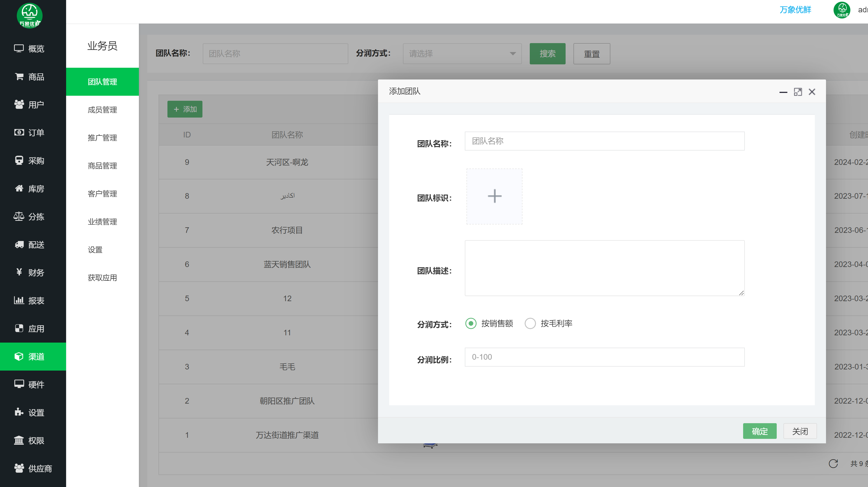Open 用户 via the users group icon
Screen dimensions: 868x487
point(19,105)
